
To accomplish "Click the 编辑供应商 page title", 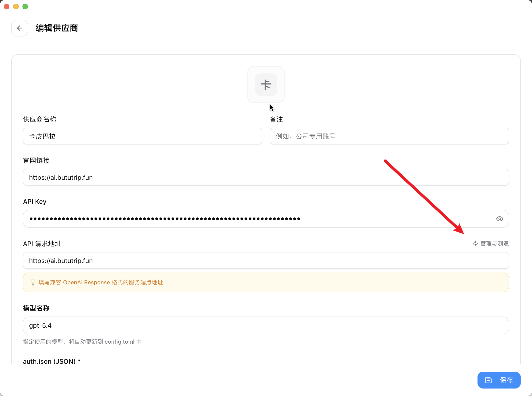I will (57, 28).
